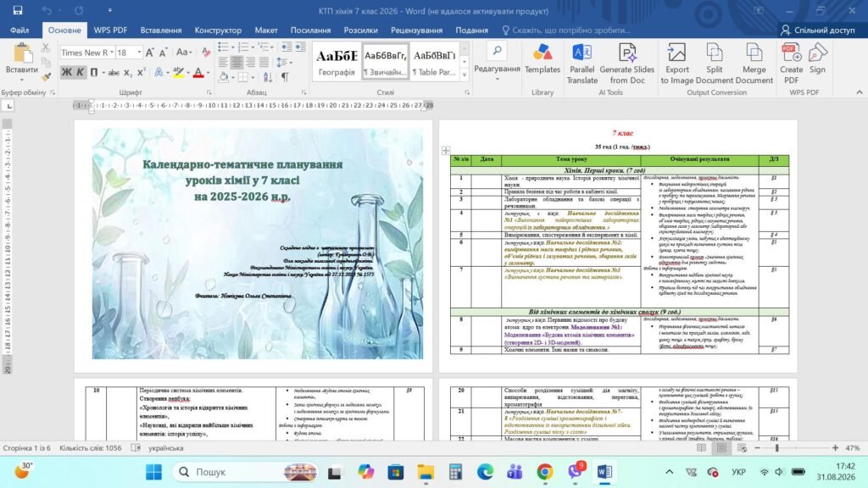Click the zoom out minus button
Screen dimensions: 868x488
point(757,447)
